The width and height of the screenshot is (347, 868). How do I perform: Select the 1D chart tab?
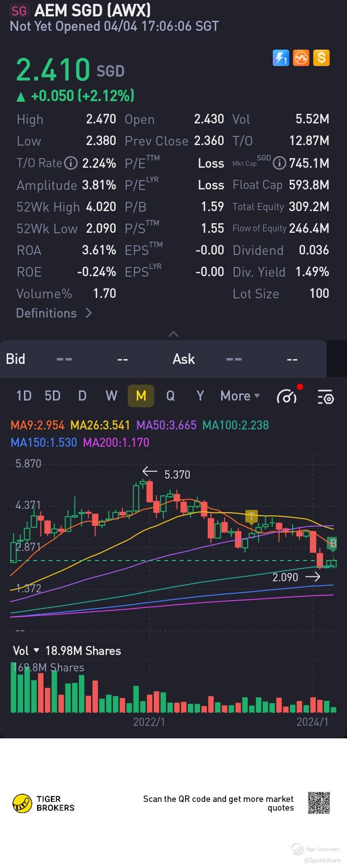tap(24, 396)
